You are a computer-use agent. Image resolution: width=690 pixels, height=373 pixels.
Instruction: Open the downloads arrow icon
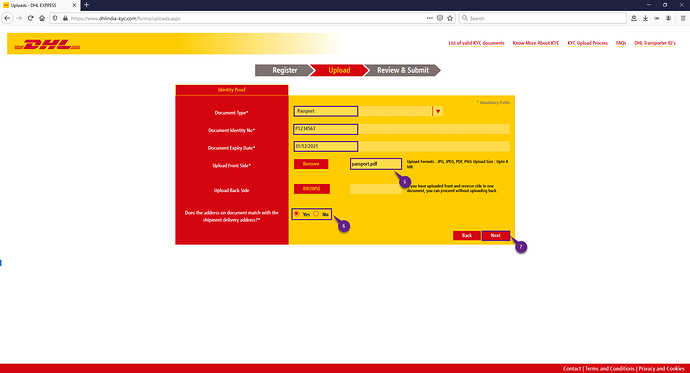pyautogui.click(x=645, y=18)
